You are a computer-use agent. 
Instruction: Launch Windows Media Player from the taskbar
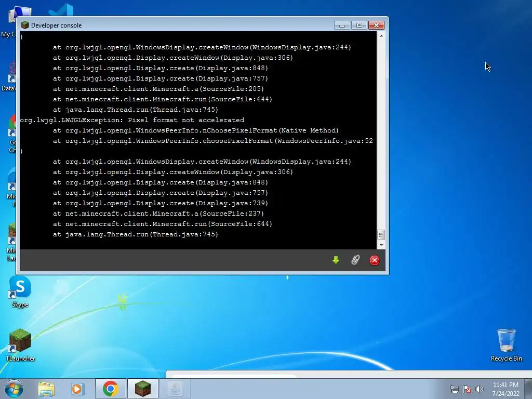[77, 389]
